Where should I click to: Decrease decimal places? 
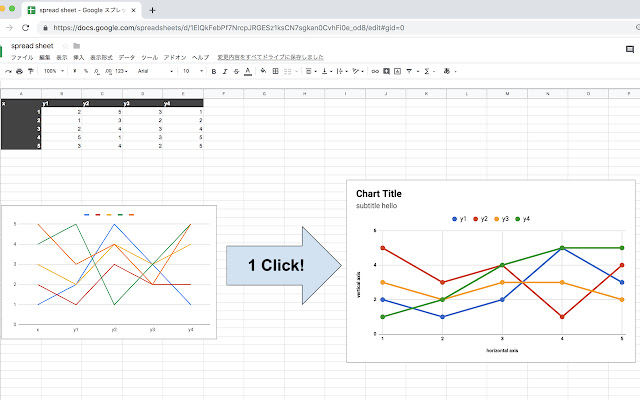click(x=96, y=71)
